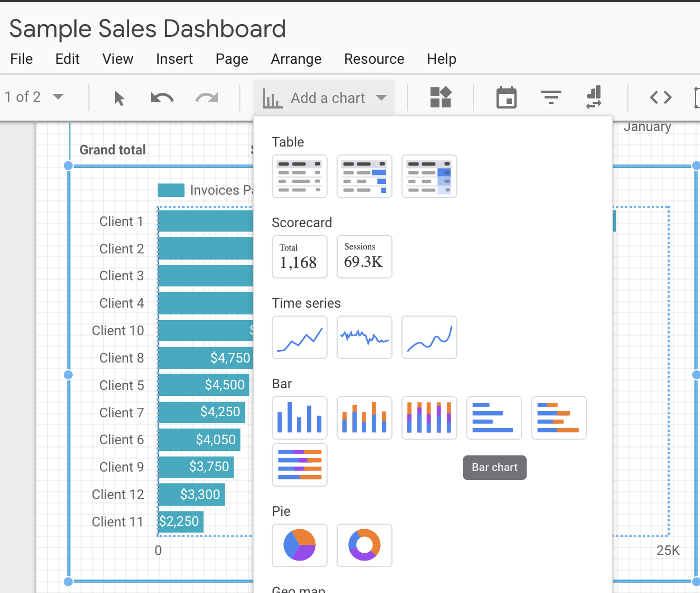Redo the last action
Image resolution: width=700 pixels, height=593 pixels.
206,97
